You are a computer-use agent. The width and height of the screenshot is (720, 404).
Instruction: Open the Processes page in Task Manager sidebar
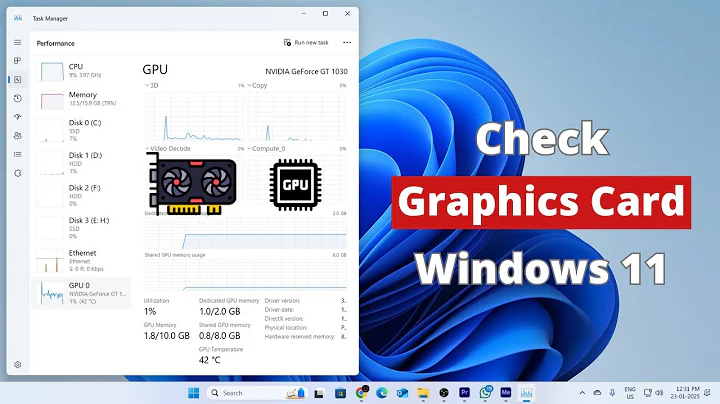17,61
